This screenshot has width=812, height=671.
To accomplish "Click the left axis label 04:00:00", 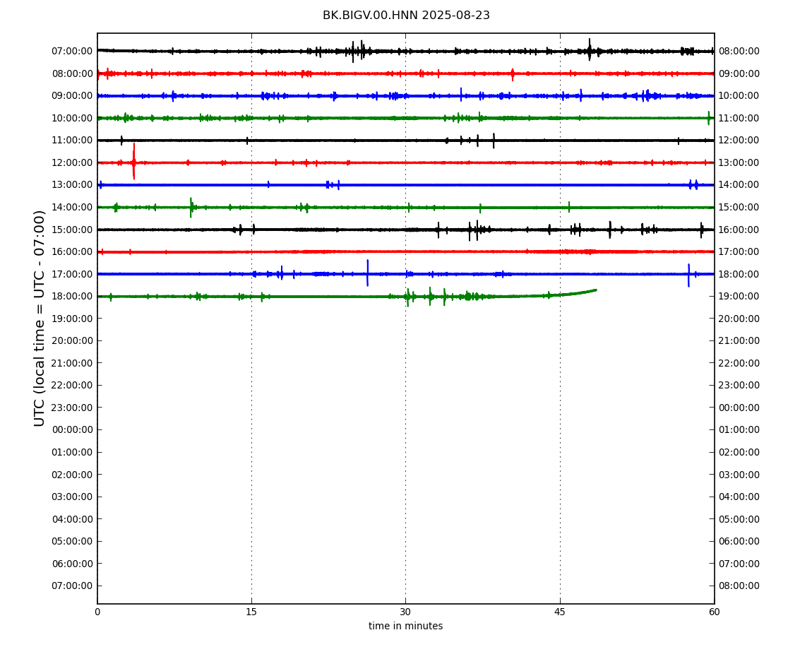I will tap(72, 519).
